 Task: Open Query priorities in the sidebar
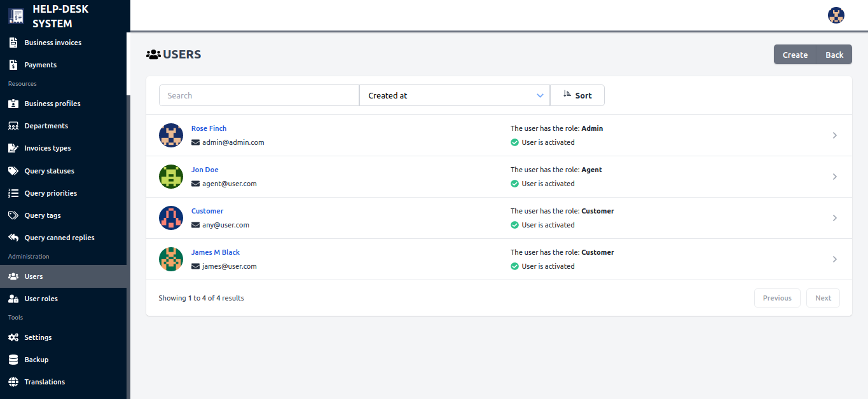point(50,193)
